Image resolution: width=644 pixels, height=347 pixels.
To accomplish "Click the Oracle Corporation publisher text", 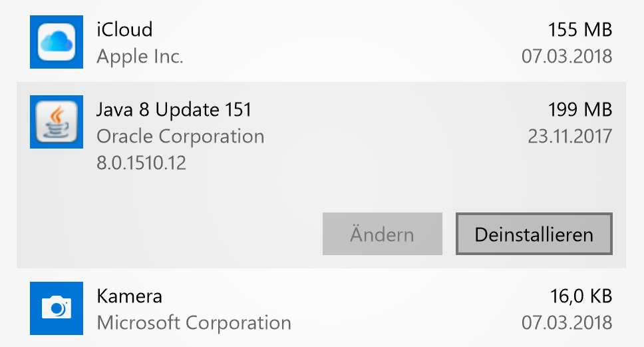I will tap(180, 137).
